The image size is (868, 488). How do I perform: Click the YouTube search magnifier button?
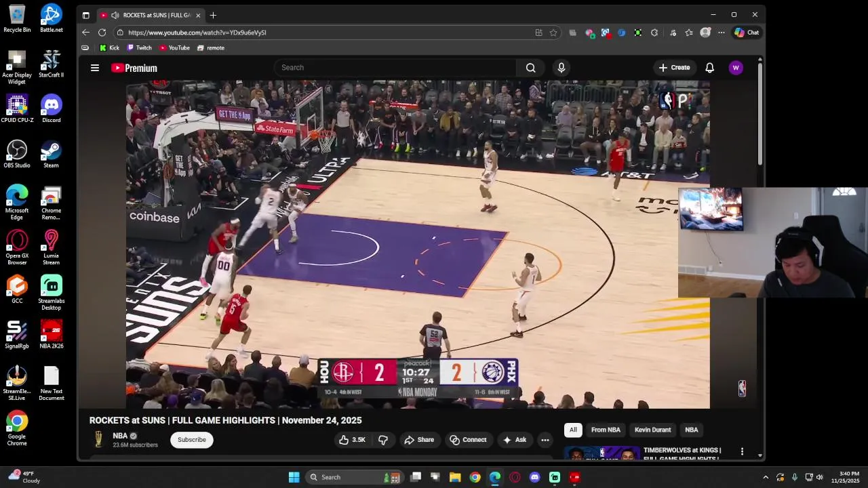pos(531,68)
